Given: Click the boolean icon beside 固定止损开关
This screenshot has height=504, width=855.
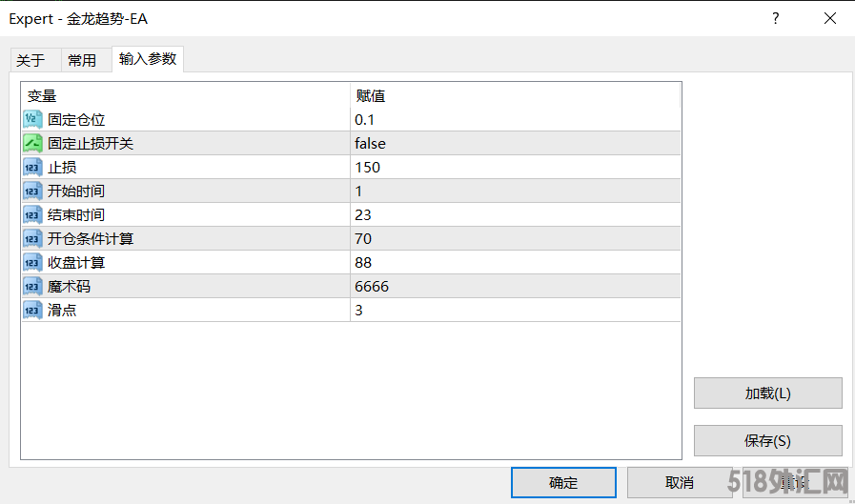Looking at the screenshot, I should [32, 143].
